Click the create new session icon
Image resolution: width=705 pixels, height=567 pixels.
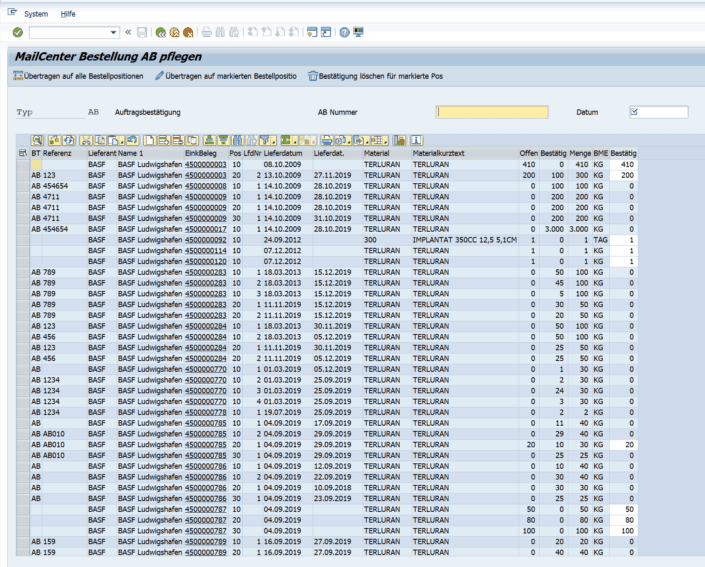[x=312, y=33]
